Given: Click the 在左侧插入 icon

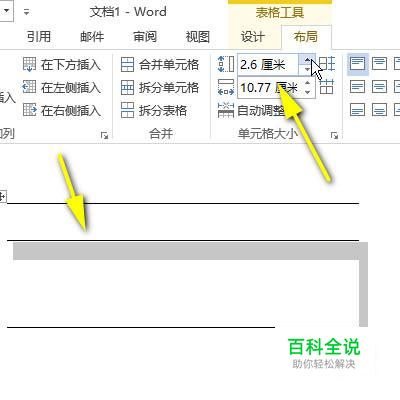Looking at the screenshot, I should [29, 88].
